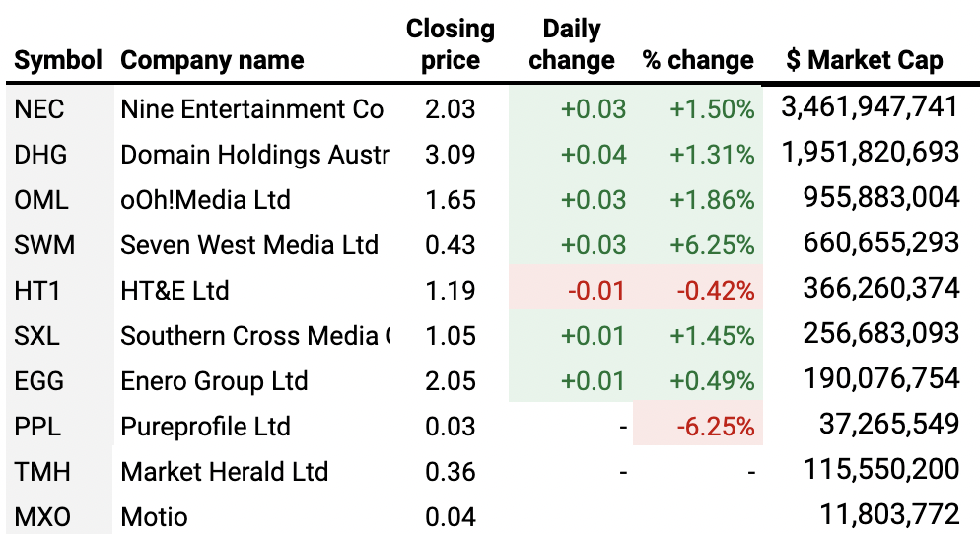The width and height of the screenshot is (980, 534).
Task: Click Market Herald market cap 115,550,200
Action: tap(881, 470)
